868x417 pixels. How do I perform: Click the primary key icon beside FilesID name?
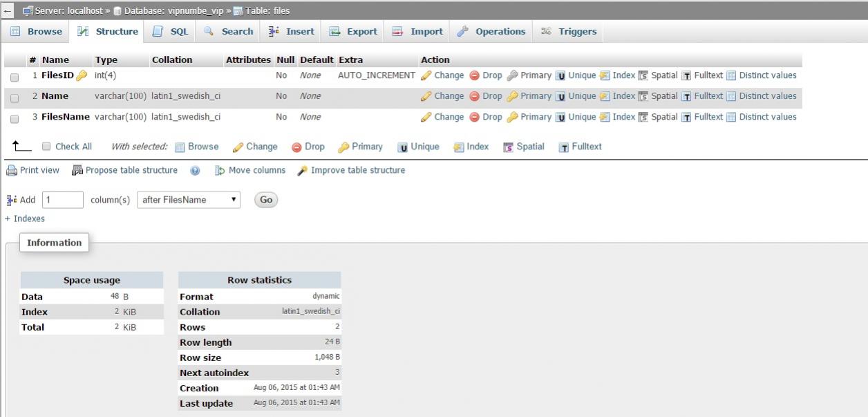click(x=82, y=75)
